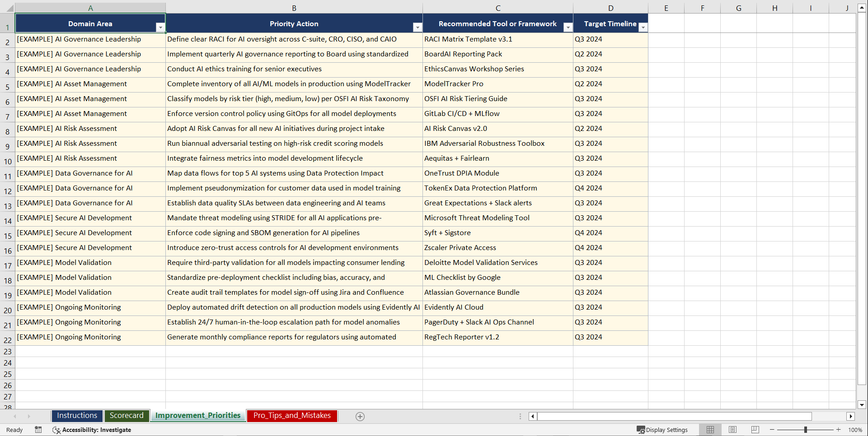Activate Page Break Preview view
The height and width of the screenshot is (436, 868).
click(755, 430)
